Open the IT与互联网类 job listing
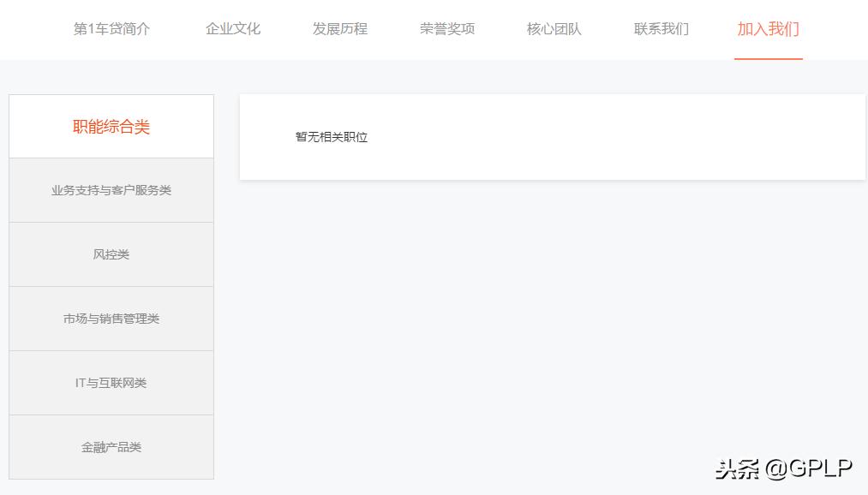 pos(111,382)
